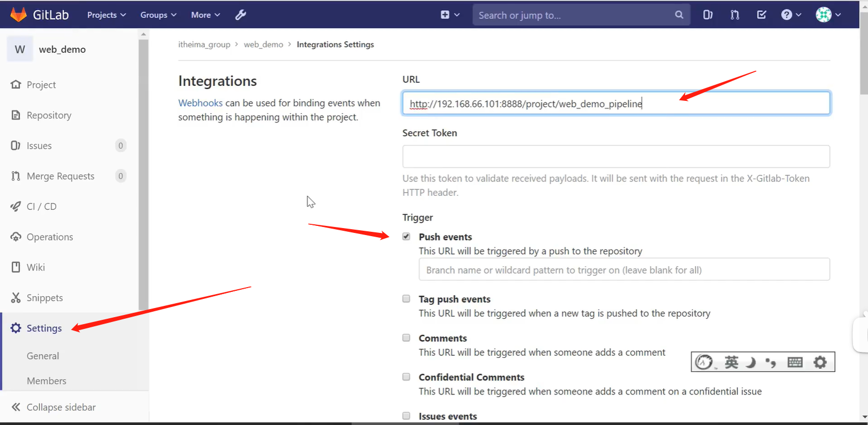
Task: Click the IME soft keyboard icon
Action: pos(795,362)
